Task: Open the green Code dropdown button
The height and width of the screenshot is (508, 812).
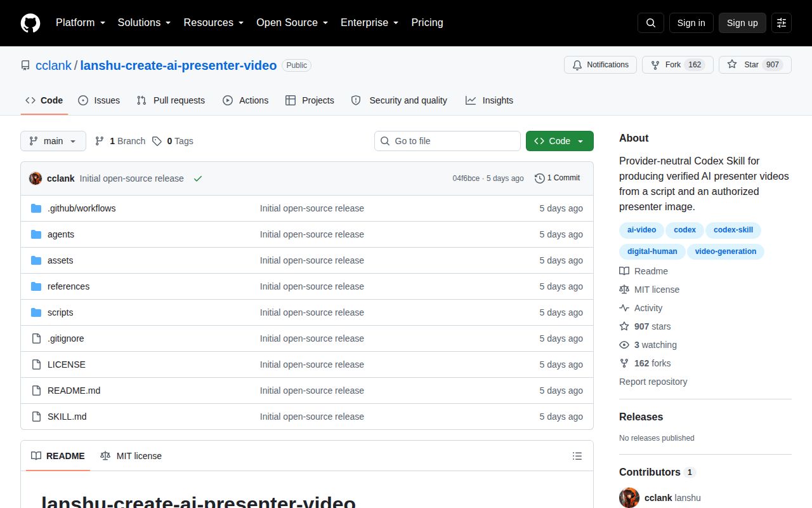Action: coord(560,141)
